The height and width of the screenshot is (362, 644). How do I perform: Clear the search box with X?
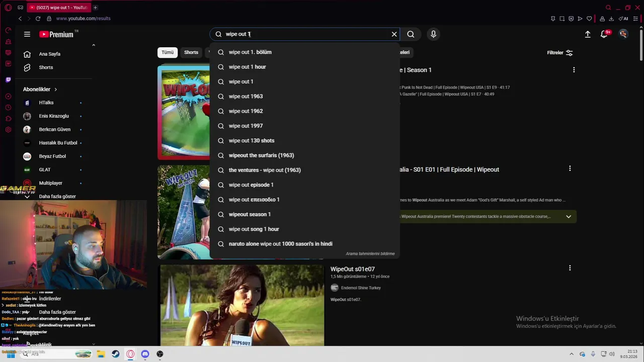tap(394, 34)
